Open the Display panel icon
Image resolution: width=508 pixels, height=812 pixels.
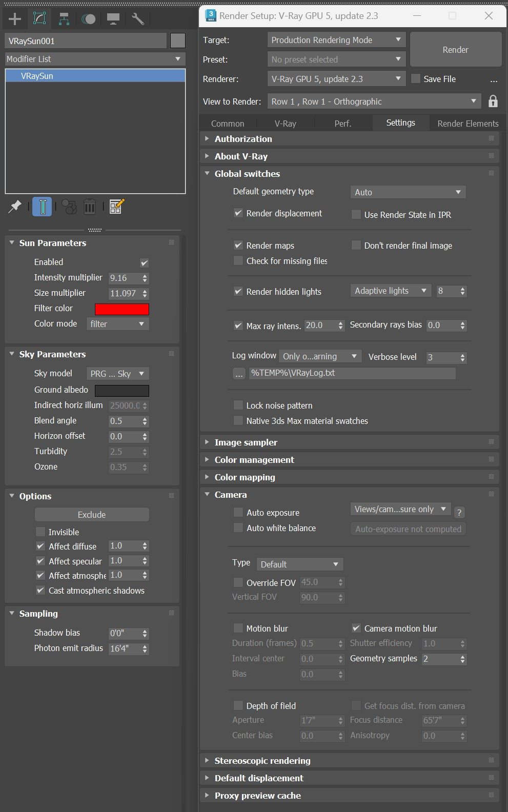[113, 19]
